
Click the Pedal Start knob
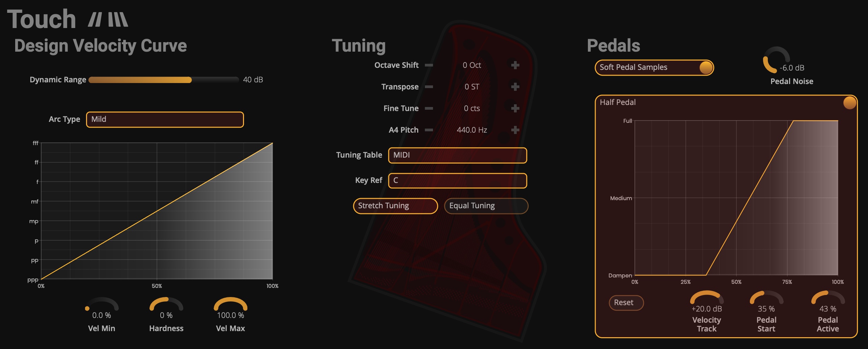pyautogui.click(x=766, y=298)
